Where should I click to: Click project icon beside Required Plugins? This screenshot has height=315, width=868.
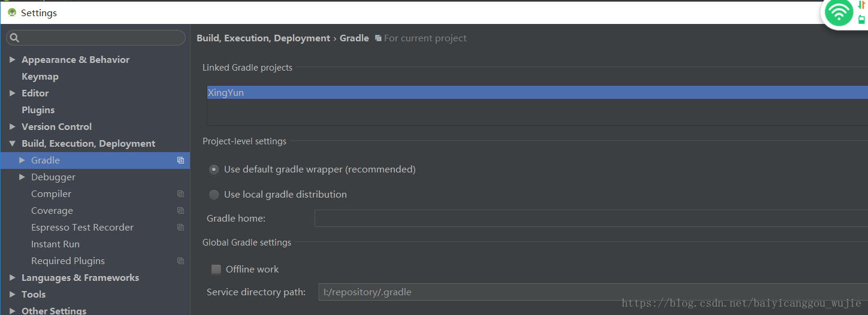point(180,261)
